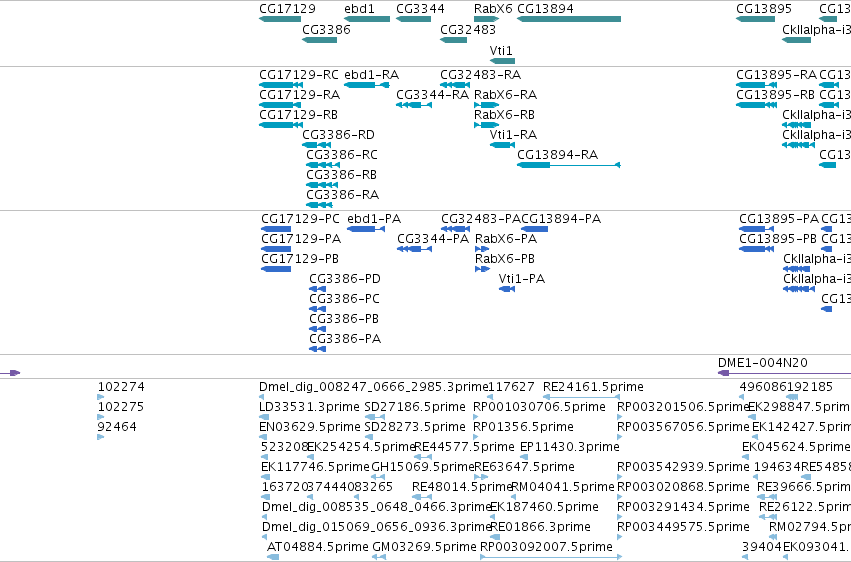Select the CG32483 gene glyph
This screenshot has width=851, height=562.
click(453, 40)
